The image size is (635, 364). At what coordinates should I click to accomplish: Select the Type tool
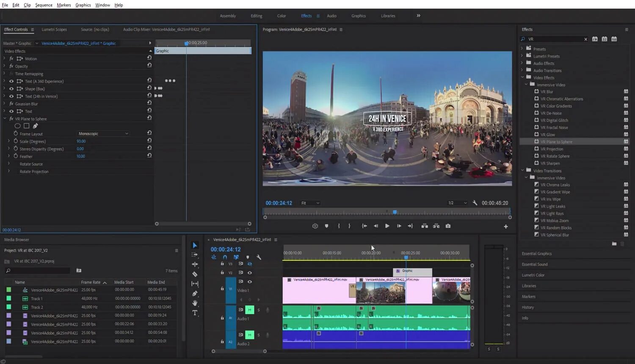tap(195, 313)
